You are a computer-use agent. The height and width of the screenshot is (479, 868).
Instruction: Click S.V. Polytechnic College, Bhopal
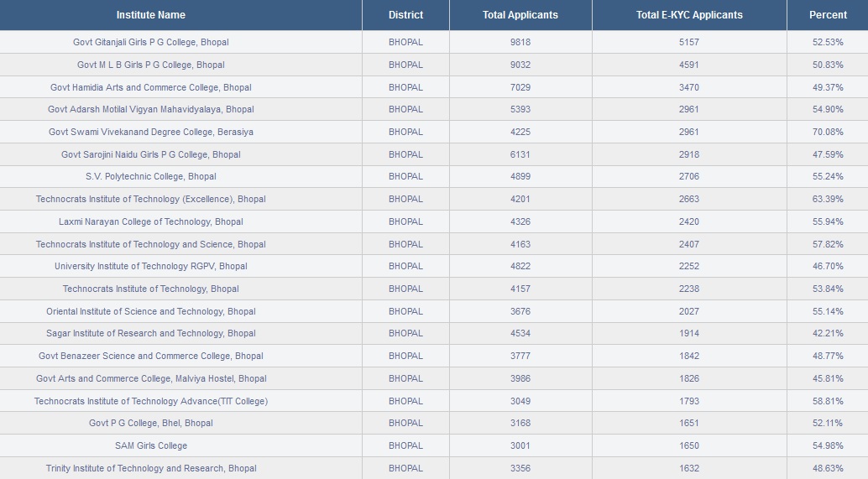pyautogui.click(x=150, y=176)
